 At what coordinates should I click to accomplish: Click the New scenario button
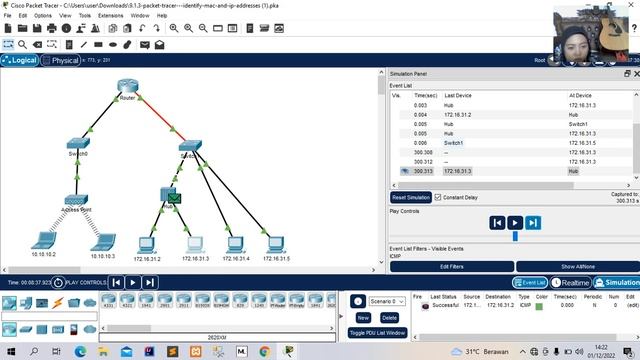click(363, 318)
